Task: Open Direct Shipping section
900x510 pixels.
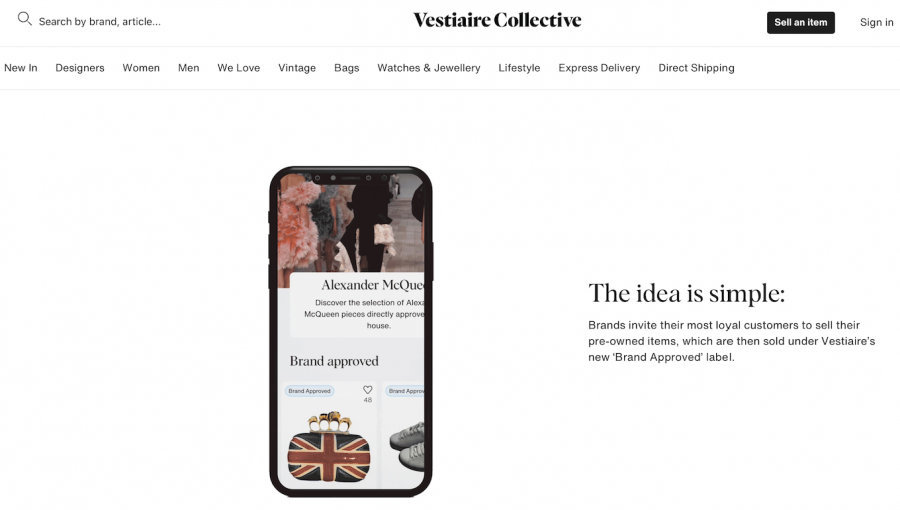Action: point(696,68)
